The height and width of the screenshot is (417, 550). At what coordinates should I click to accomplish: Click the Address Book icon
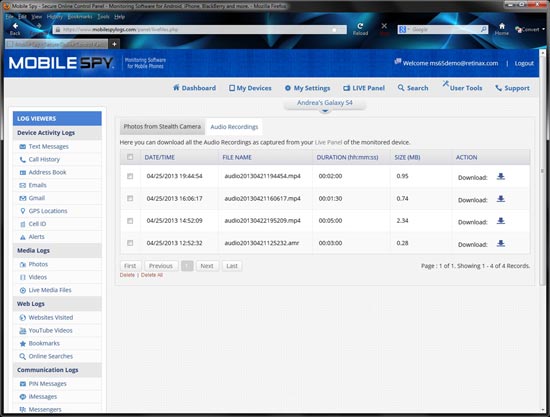click(x=22, y=173)
